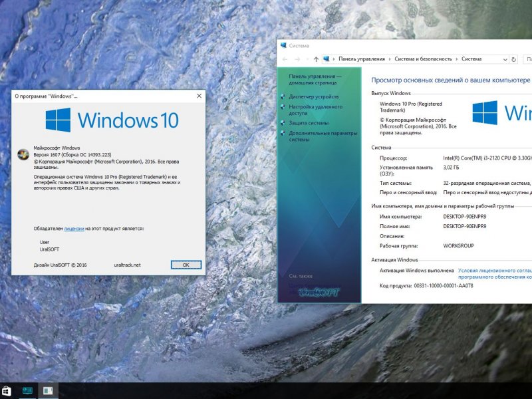Image resolution: width=532 pixels, height=399 pixels.
Task: Click forward arrow in System window
Action: tap(297, 59)
